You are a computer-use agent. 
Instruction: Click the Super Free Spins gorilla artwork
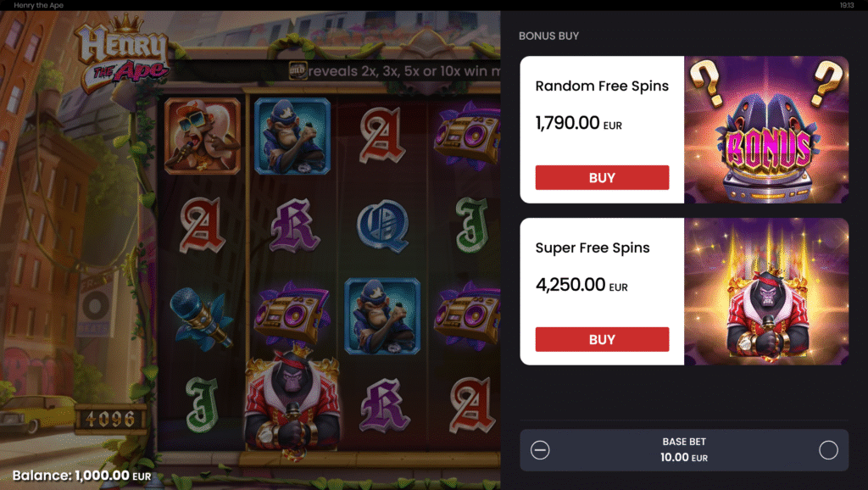766,292
